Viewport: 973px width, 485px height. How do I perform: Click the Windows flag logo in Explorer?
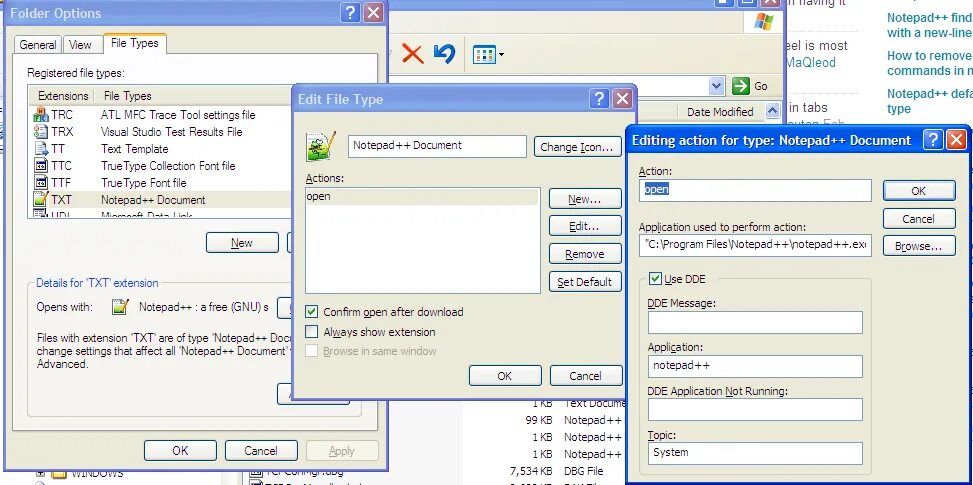[x=764, y=22]
